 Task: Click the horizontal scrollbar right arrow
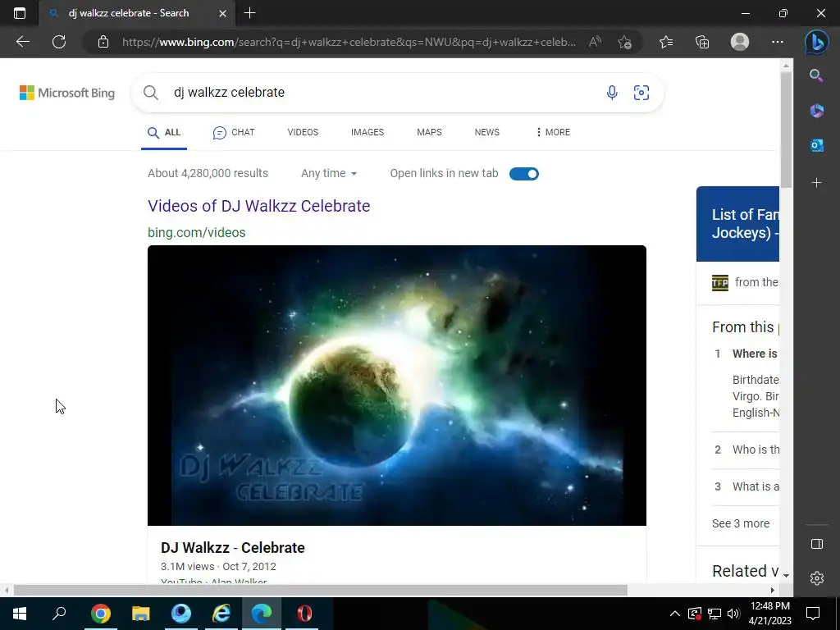pos(773,591)
